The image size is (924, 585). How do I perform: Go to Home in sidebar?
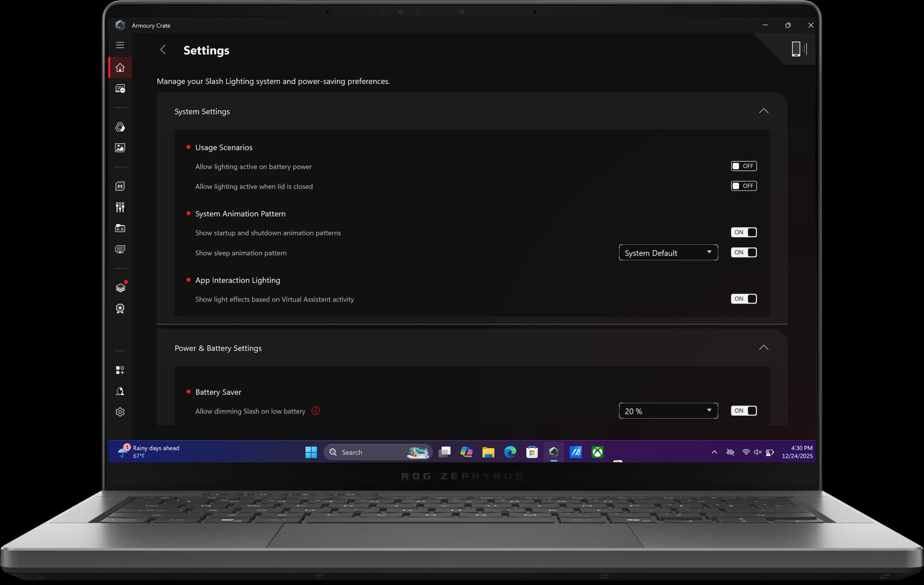pos(120,68)
